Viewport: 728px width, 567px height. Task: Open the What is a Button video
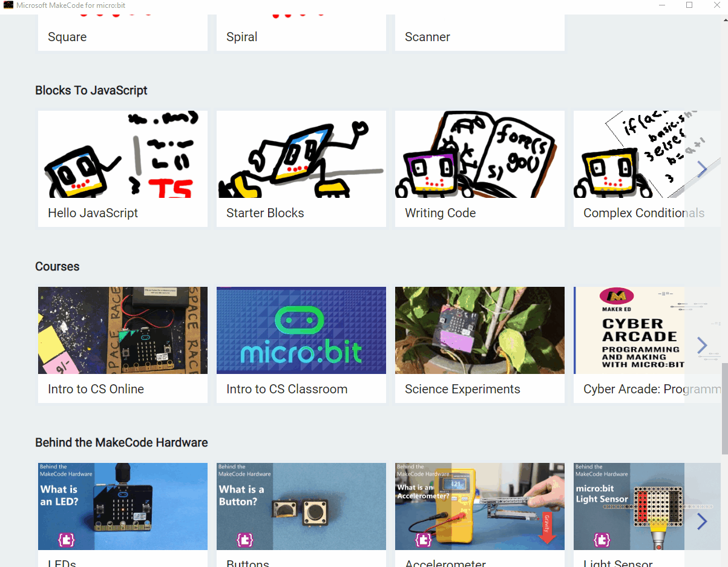pyautogui.click(x=301, y=506)
